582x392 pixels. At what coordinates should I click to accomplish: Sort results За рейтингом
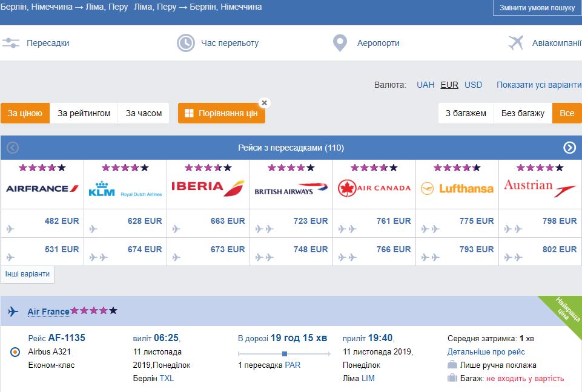(x=84, y=113)
